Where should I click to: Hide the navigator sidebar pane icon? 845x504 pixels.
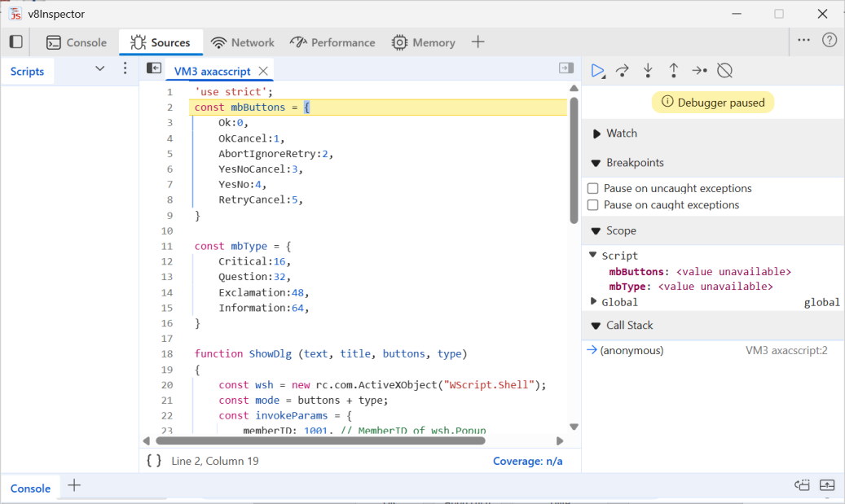click(x=153, y=68)
